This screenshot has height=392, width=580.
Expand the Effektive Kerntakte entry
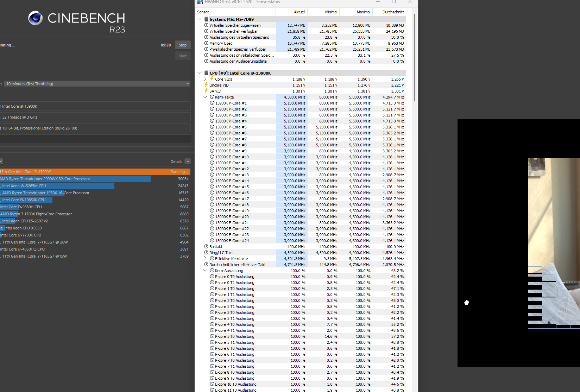point(206,259)
